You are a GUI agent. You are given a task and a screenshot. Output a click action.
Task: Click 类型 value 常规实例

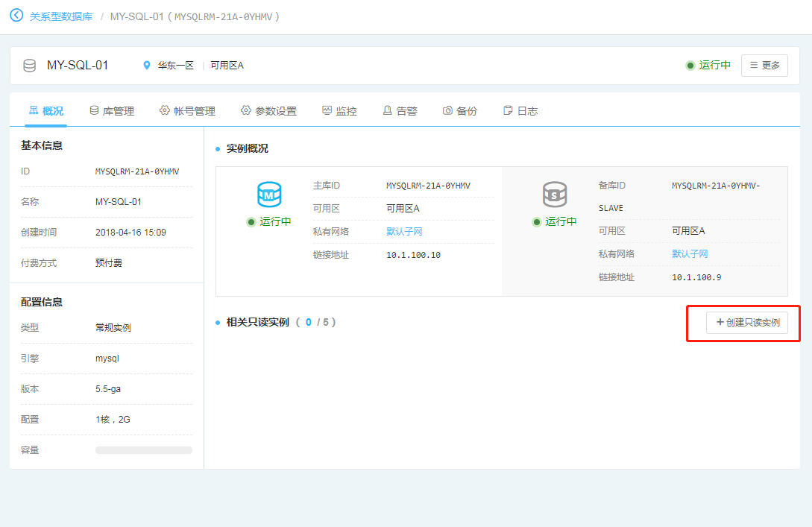point(113,328)
